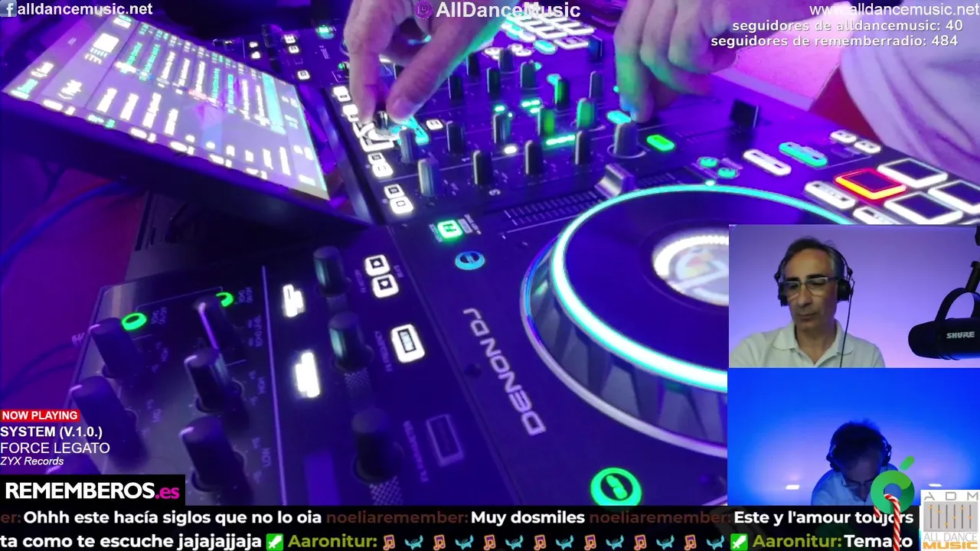
Task: Click chat message "Muy dosmiles"
Action: [x=528, y=518]
